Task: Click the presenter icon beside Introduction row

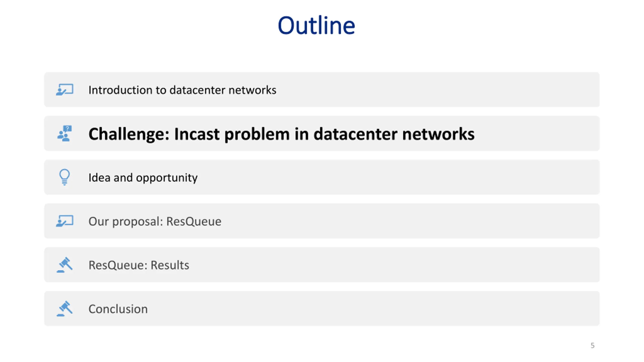Action: [x=65, y=89]
